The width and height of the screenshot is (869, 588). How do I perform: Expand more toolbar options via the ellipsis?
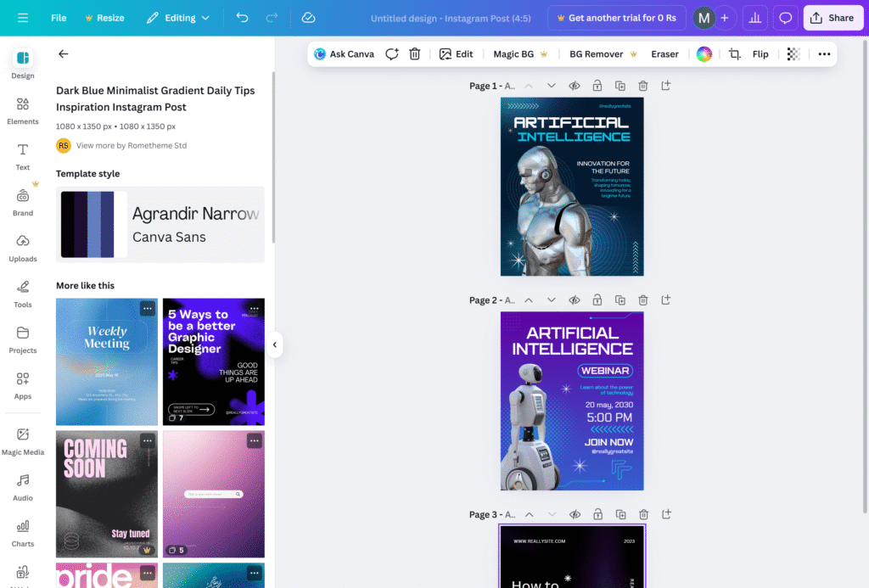[822, 53]
